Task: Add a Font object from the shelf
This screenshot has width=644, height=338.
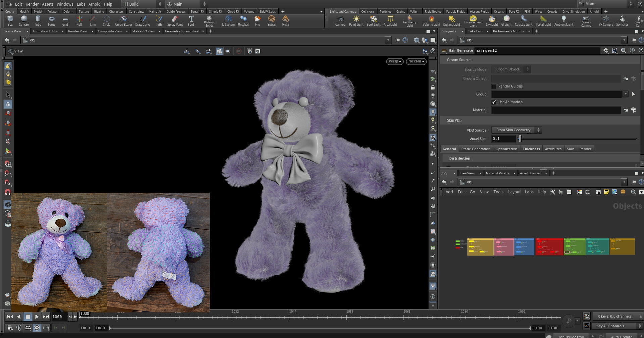Action: (x=191, y=21)
